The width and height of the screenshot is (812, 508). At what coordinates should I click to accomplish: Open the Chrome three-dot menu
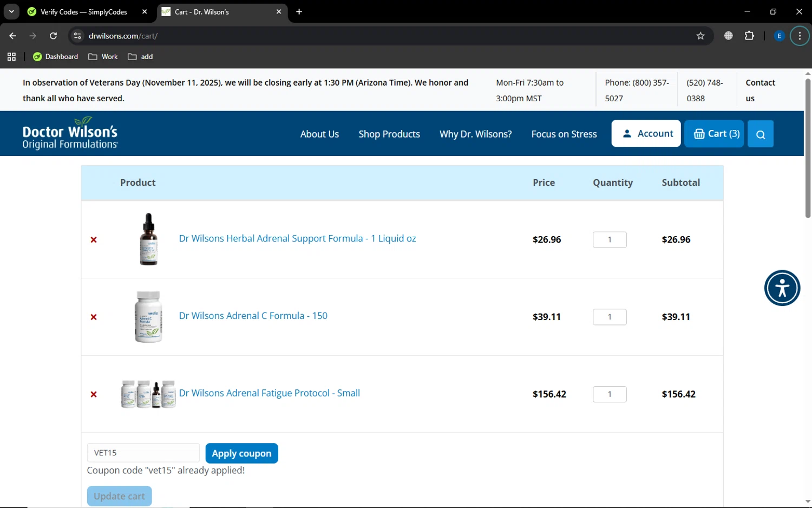pyautogui.click(x=800, y=36)
